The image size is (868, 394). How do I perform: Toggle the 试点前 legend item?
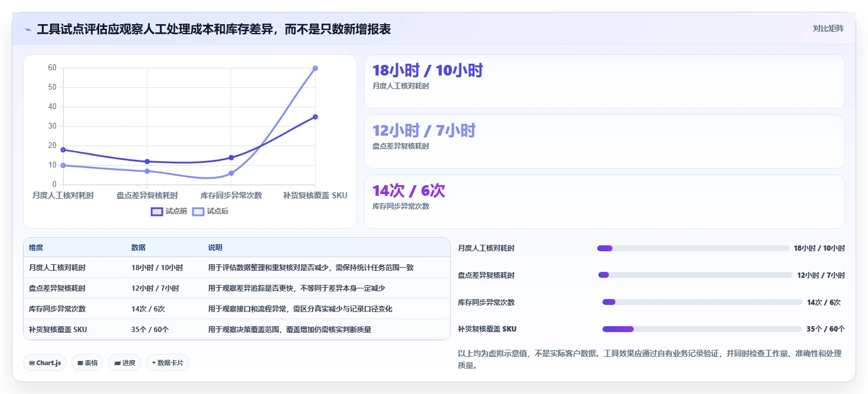pyautogui.click(x=169, y=211)
